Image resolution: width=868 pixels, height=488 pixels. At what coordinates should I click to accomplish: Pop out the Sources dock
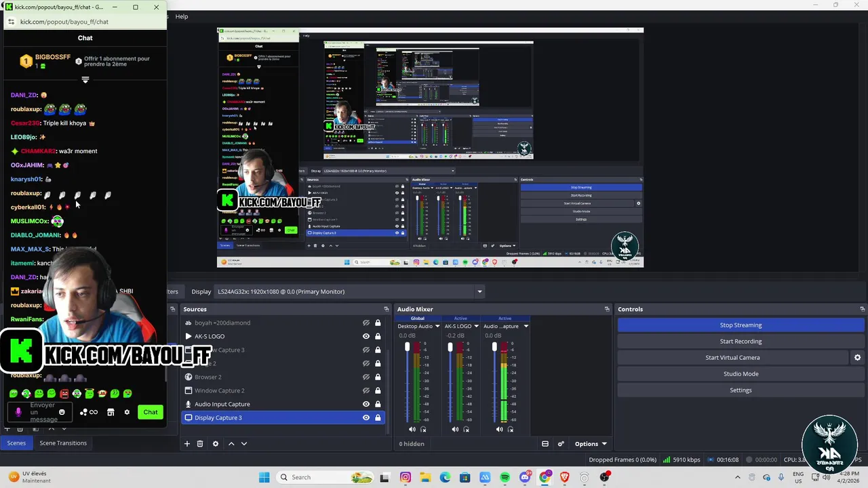point(387,309)
